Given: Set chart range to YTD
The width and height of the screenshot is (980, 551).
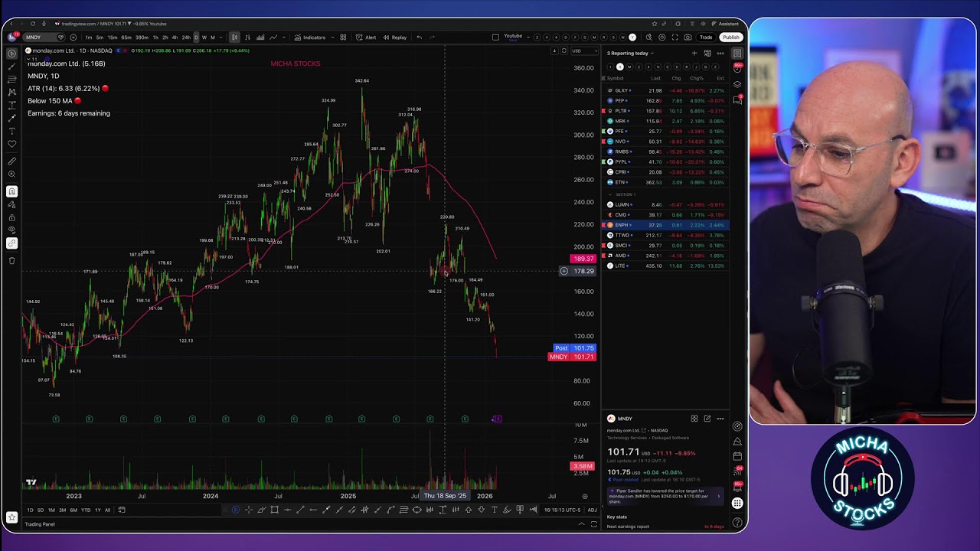Looking at the screenshot, I should tap(85, 510).
